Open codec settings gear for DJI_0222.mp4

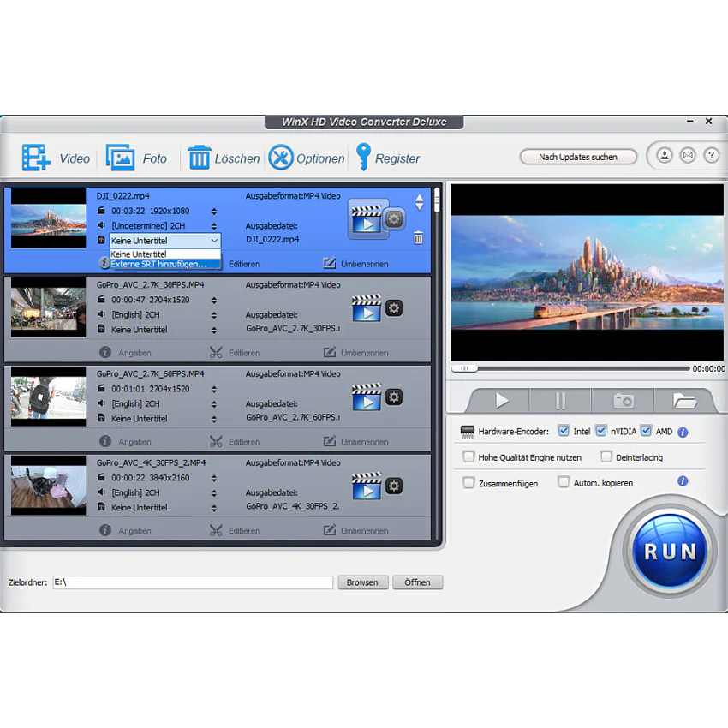tap(394, 218)
